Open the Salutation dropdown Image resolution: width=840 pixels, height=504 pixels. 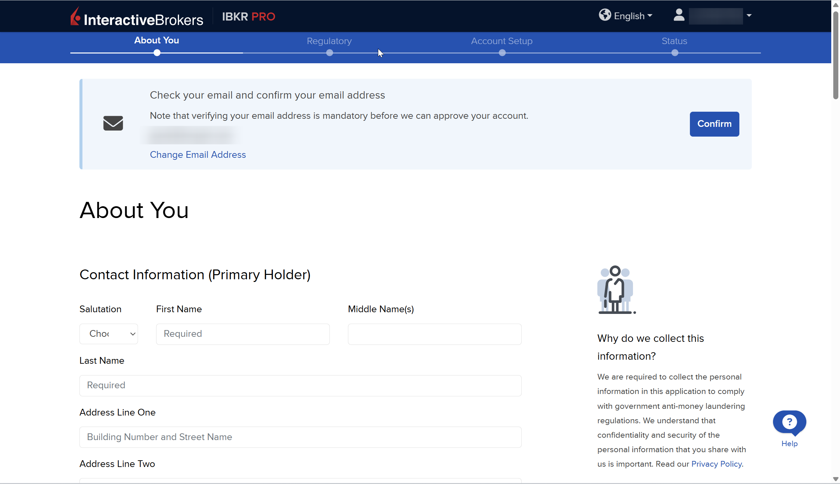(109, 334)
